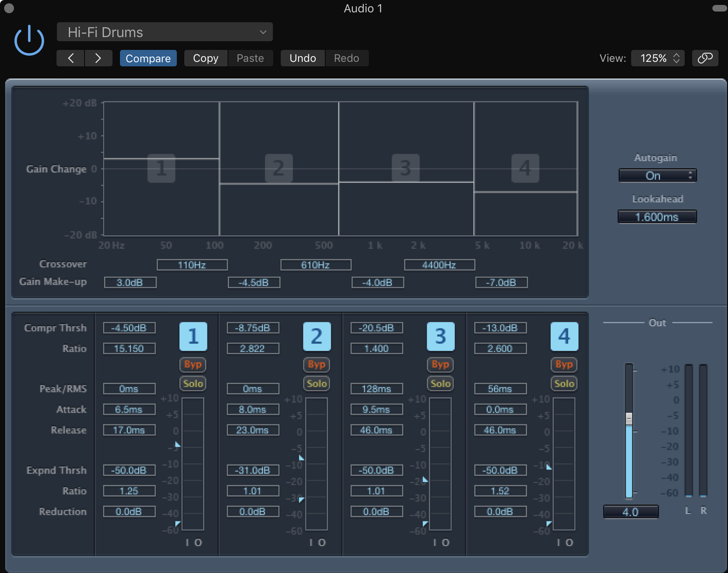728x573 pixels.
Task: Go to next preset arrow
Action: click(x=98, y=58)
